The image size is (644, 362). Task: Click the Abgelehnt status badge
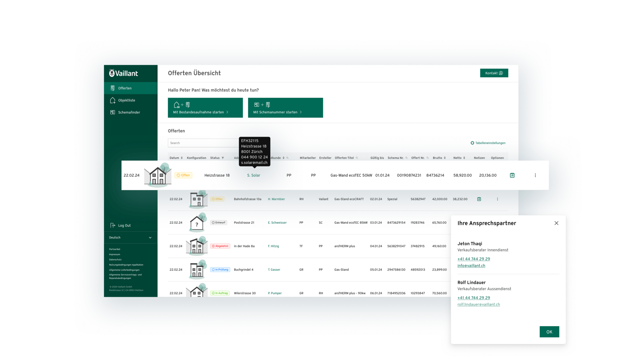220,246
